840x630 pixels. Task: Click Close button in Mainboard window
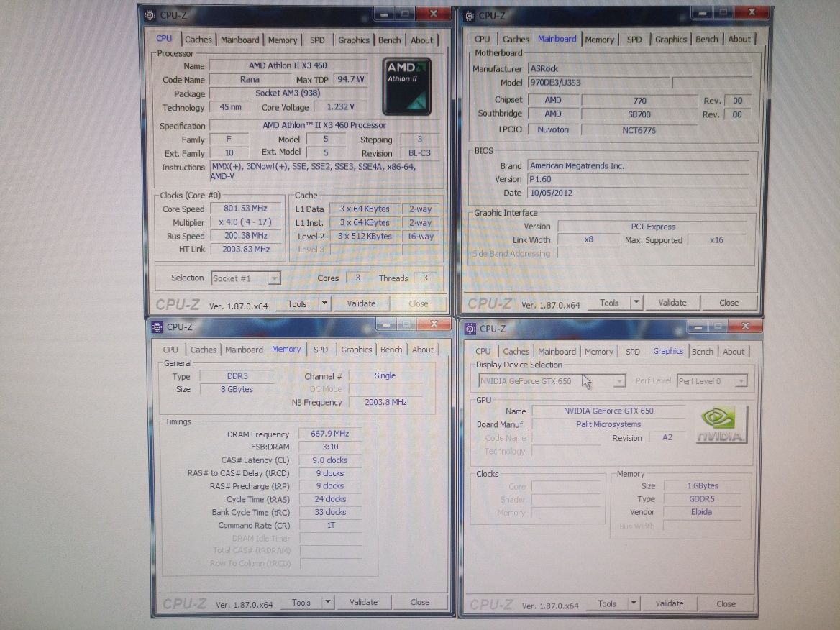point(729,303)
